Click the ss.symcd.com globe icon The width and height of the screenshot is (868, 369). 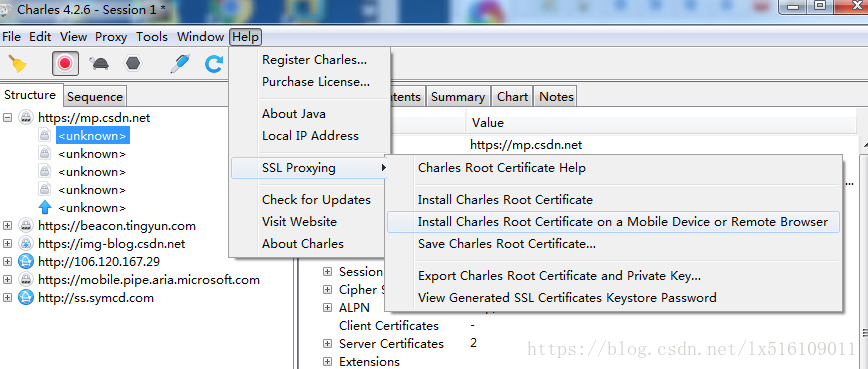click(26, 298)
